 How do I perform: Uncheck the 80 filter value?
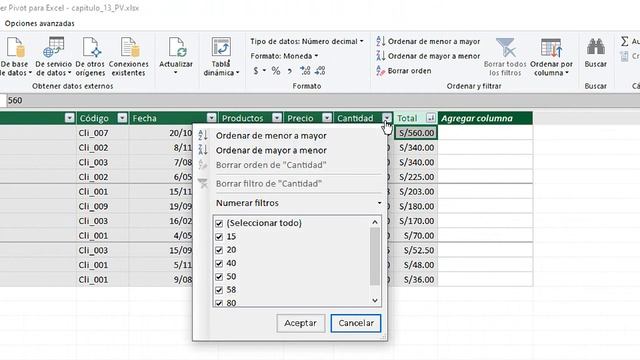(219, 303)
